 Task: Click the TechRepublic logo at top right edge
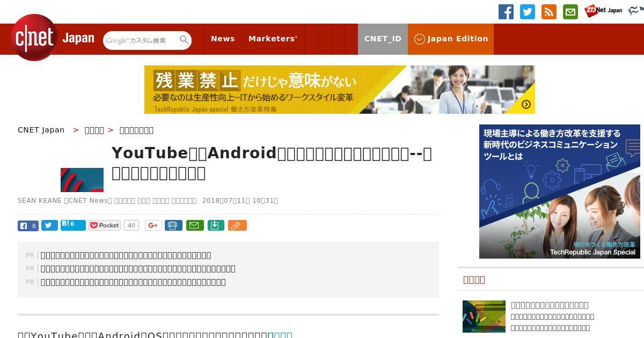pos(636,11)
